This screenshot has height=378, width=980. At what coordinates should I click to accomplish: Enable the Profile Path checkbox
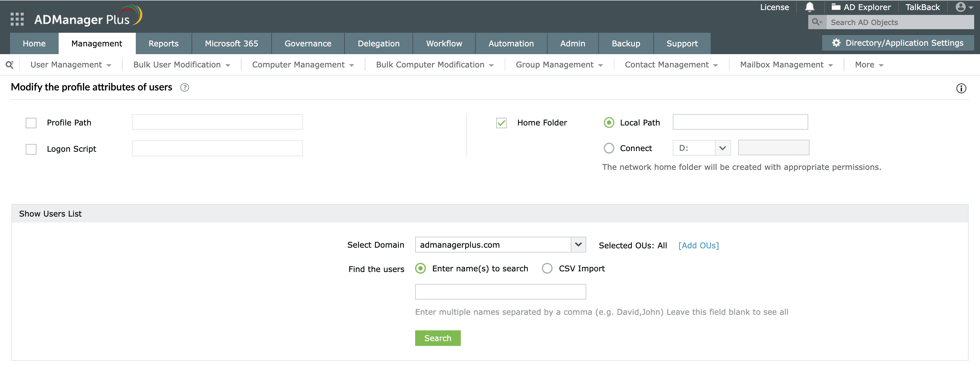pos(31,123)
